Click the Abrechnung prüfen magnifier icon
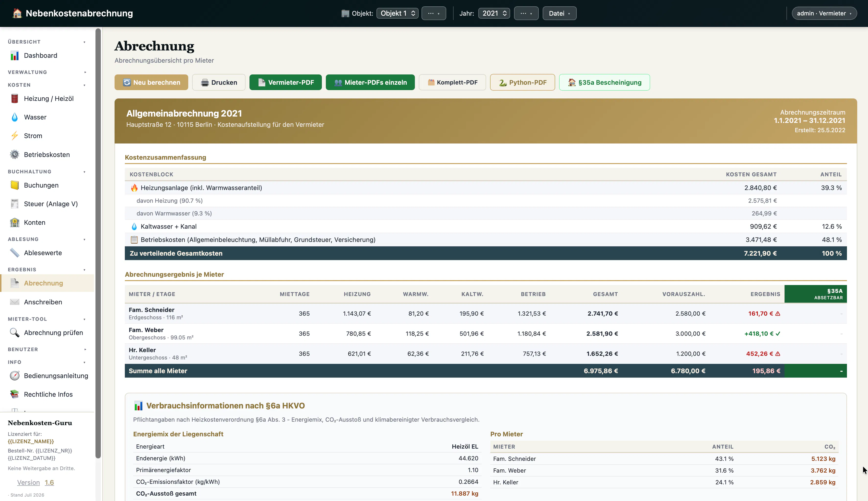This screenshot has height=501, width=868. pos(14,333)
